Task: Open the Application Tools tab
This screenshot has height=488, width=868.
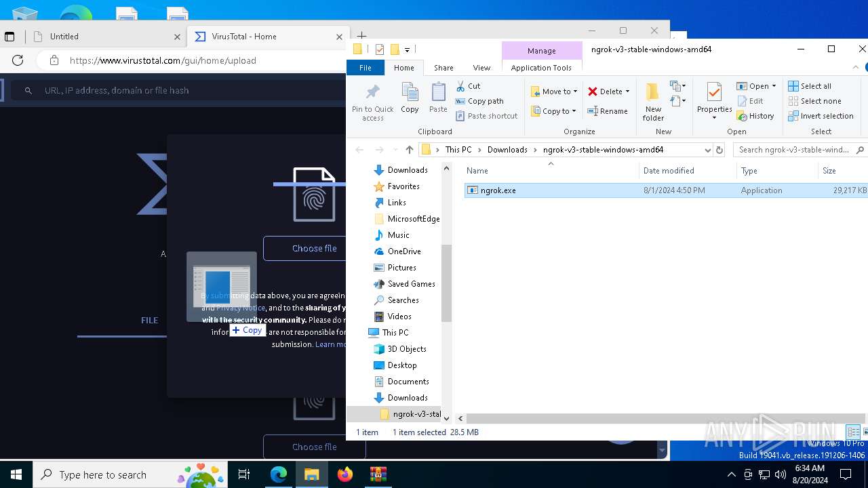Action: point(541,68)
